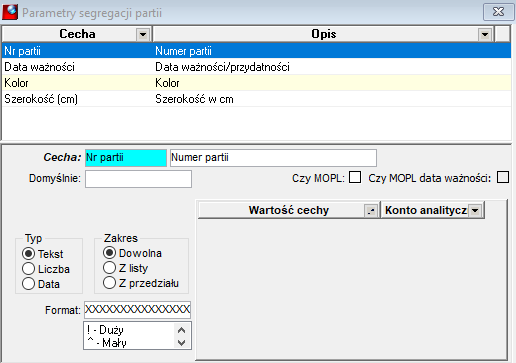Screen dimensions: 516x363
Task: Select Z listy range option
Action: click(109, 268)
